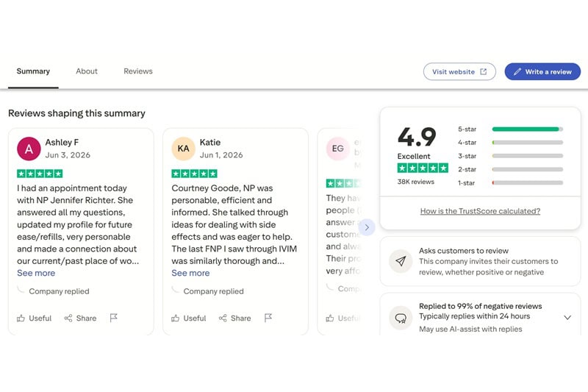Advance review carousel with next arrow
Image resolution: width=588 pixels, height=392 pixels.
point(367,227)
